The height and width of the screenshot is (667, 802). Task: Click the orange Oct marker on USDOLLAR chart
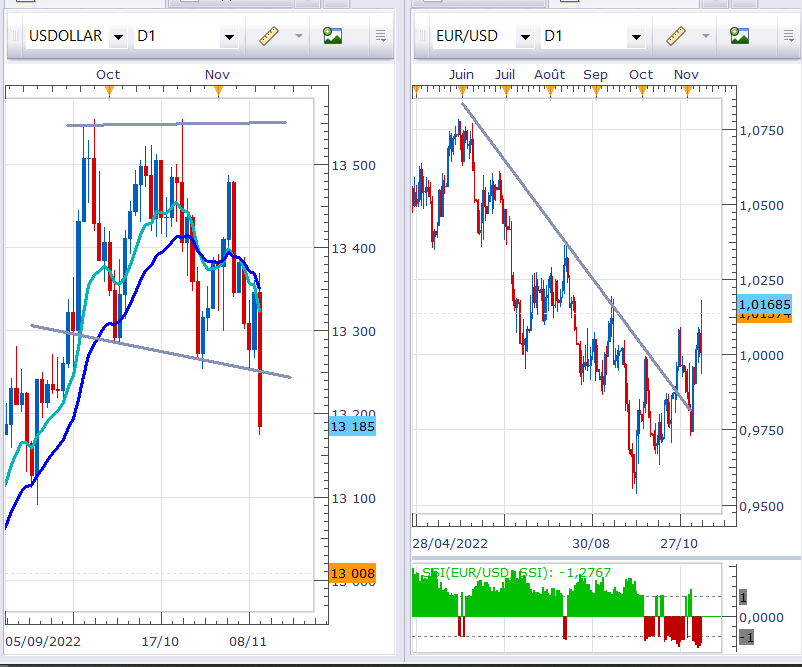click(x=109, y=91)
